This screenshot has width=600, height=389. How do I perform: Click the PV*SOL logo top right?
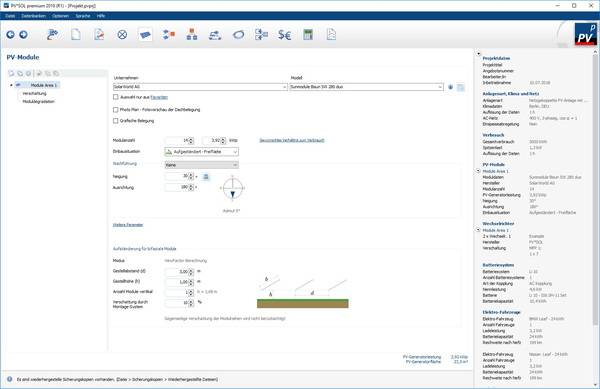pos(585,34)
